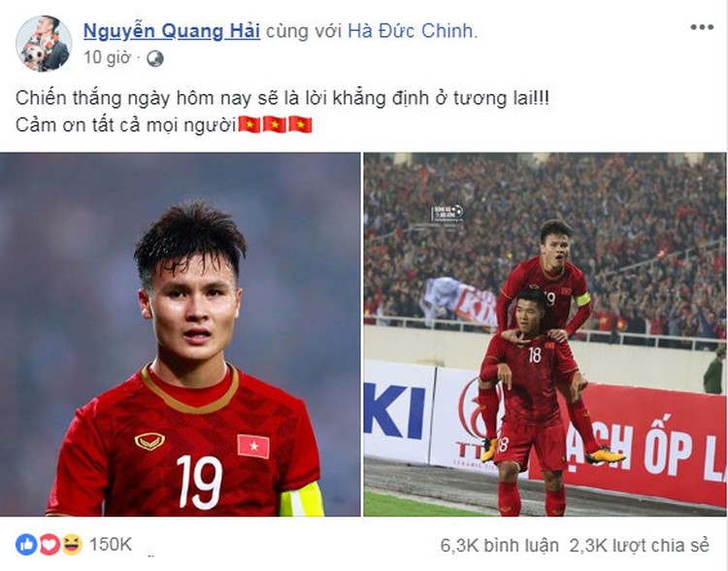
Task: View the 150K reactions list
Action: (x=111, y=545)
